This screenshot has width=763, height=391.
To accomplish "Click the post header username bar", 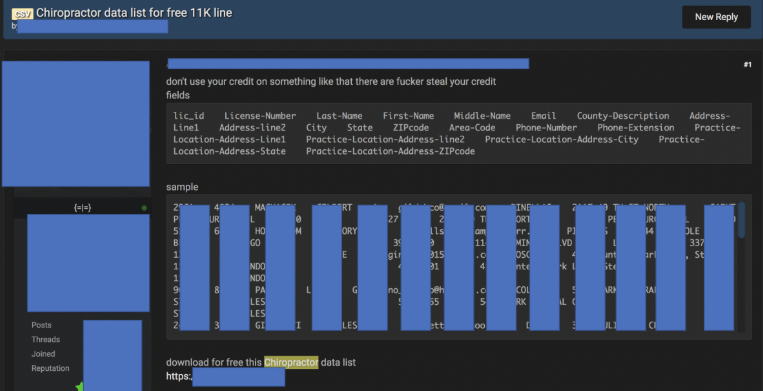I will point(348,64).
